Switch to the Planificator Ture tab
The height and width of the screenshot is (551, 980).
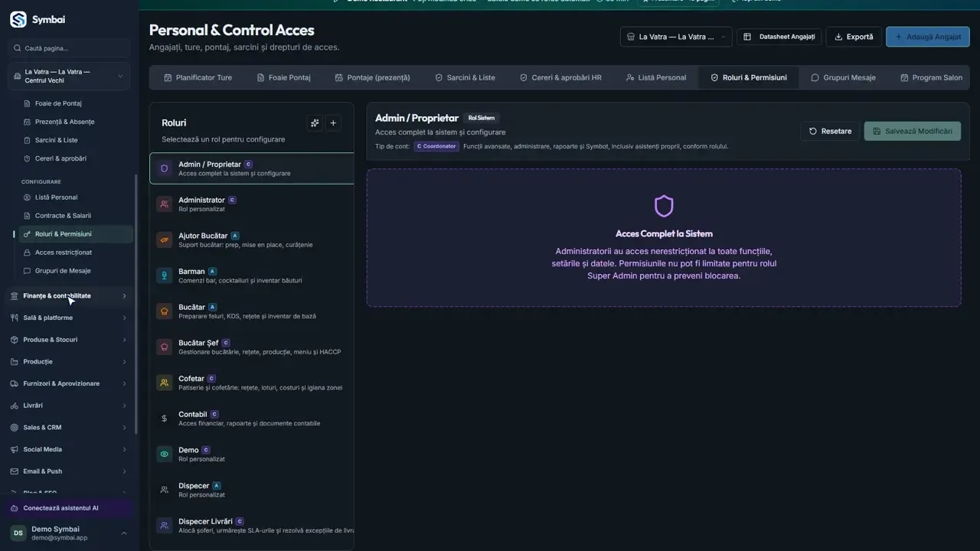pyautogui.click(x=198, y=77)
